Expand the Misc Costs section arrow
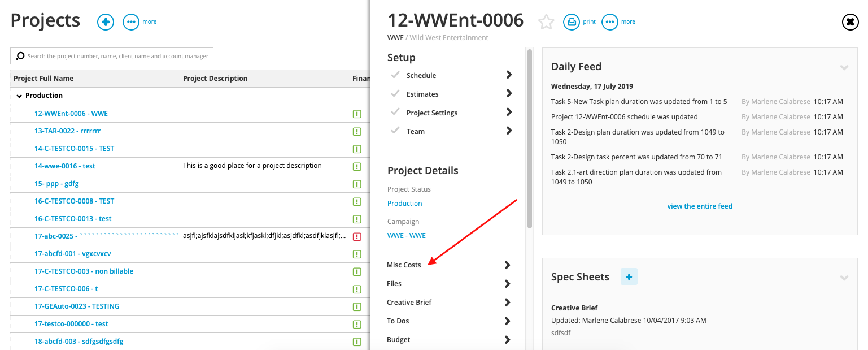Viewport: 868px width, 350px height. click(507, 265)
